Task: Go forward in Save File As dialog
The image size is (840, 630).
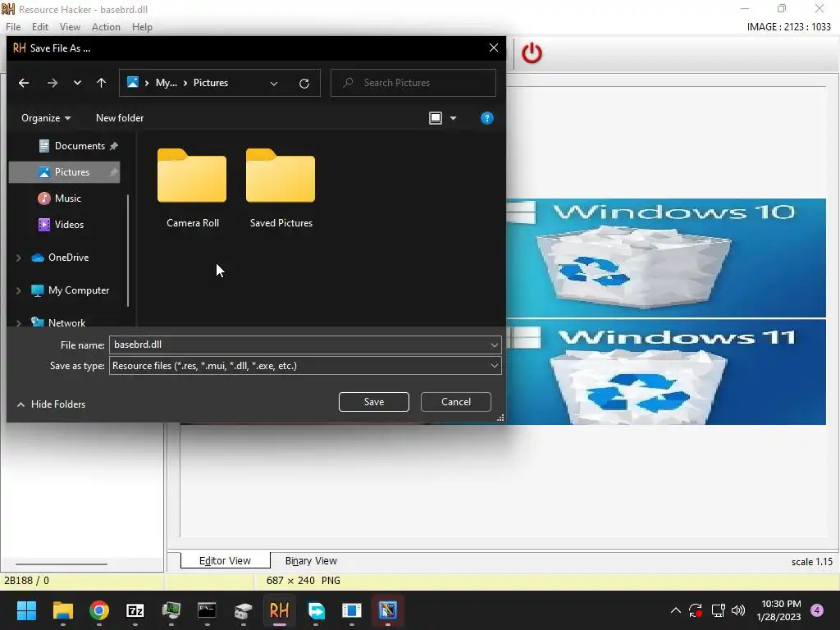Action: coord(52,83)
